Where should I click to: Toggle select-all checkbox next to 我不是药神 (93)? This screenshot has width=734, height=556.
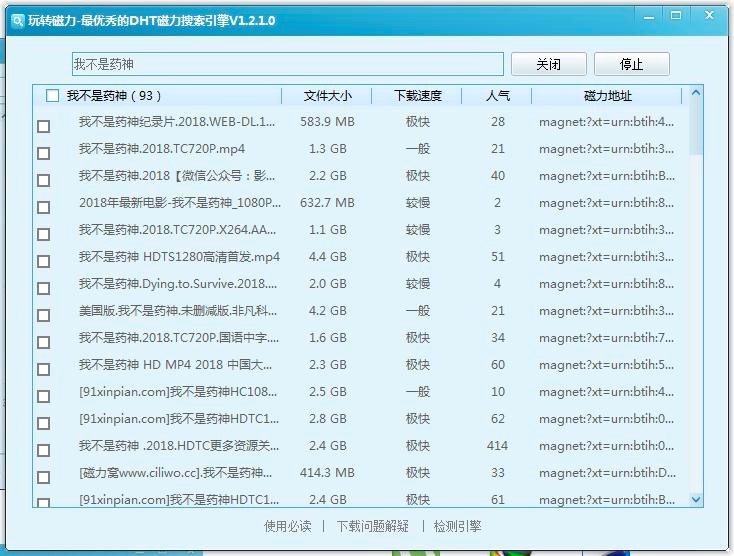[x=52, y=96]
